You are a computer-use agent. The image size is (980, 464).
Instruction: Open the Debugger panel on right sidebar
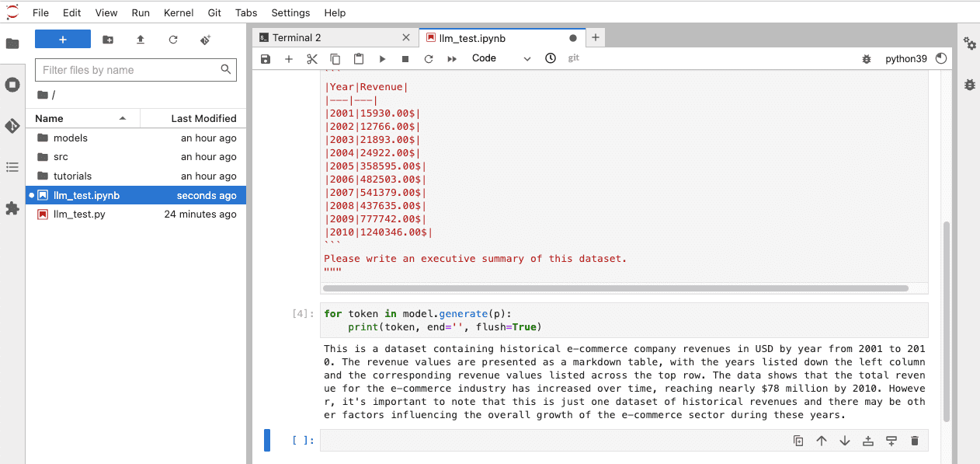coord(970,85)
